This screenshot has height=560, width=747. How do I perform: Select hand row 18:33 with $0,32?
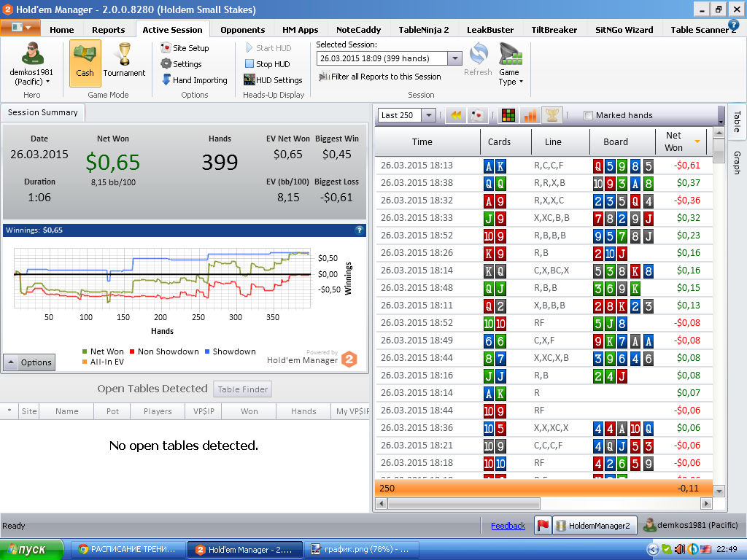pyautogui.click(x=543, y=218)
